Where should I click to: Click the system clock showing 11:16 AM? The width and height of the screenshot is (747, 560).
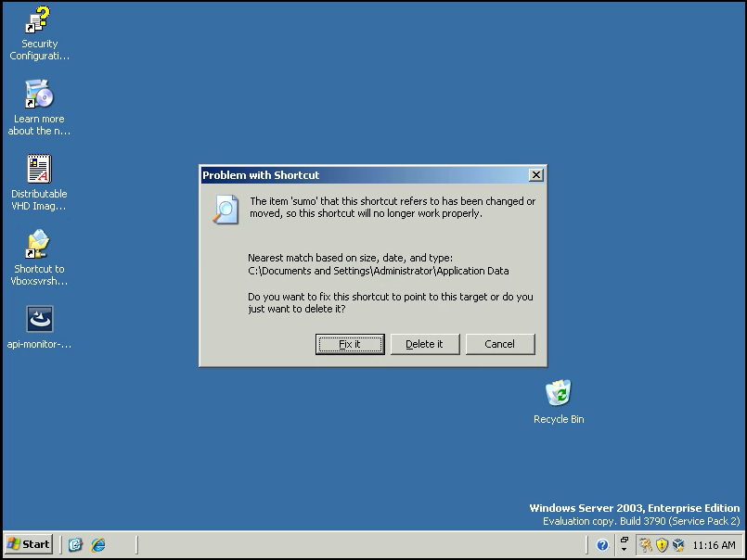click(x=714, y=545)
